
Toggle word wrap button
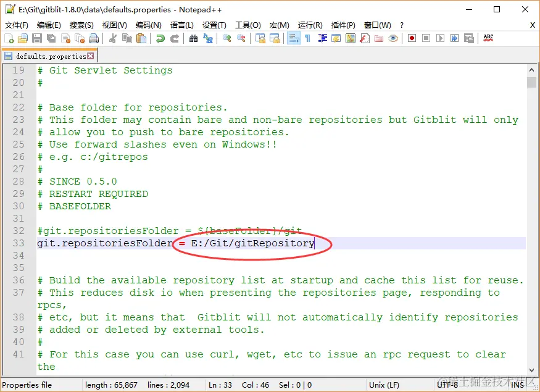pyautogui.click(x=294, y=38)
